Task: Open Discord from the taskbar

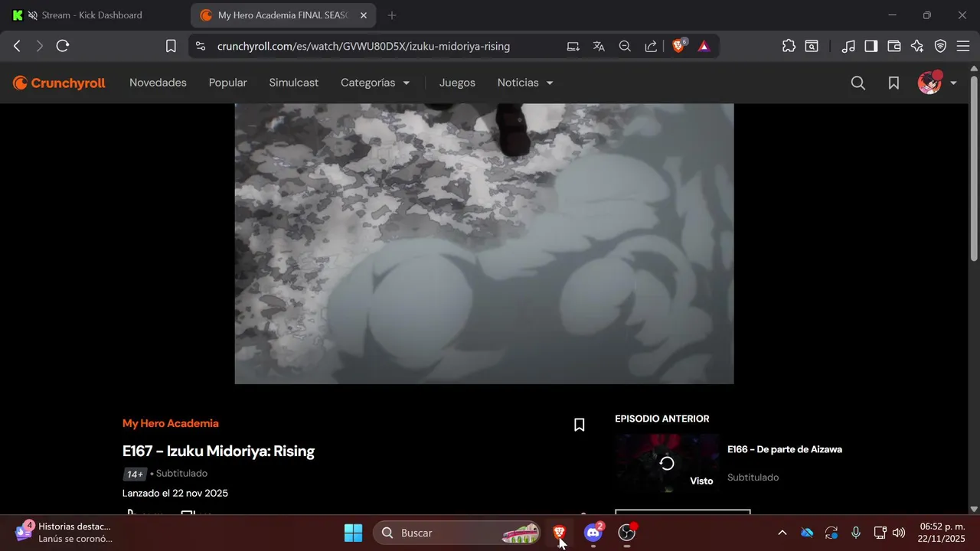Action: tap(593, 533)
